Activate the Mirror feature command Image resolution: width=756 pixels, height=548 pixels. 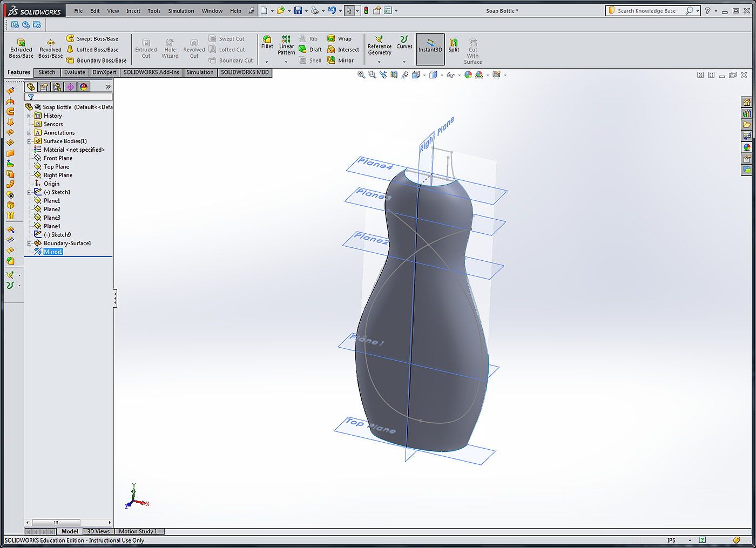[340, 60]
